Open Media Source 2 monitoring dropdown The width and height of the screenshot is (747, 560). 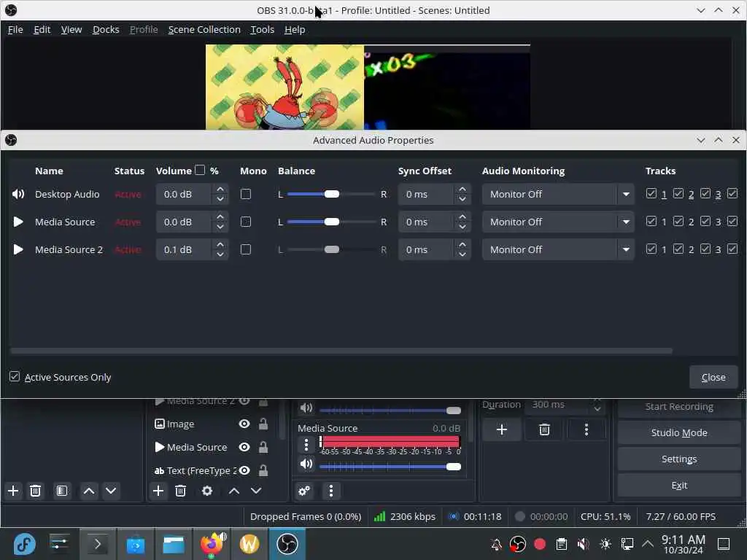tap(558, 249)
